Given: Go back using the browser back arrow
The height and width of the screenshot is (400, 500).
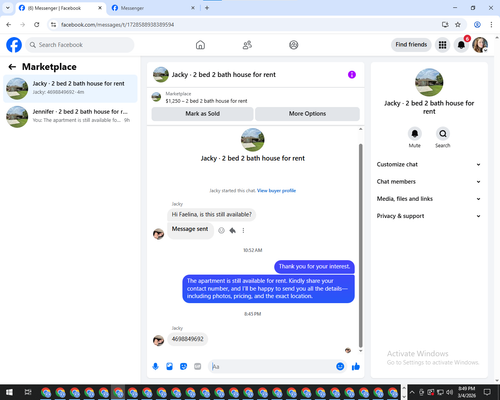Looking at the screenshot, I should 9,25.
